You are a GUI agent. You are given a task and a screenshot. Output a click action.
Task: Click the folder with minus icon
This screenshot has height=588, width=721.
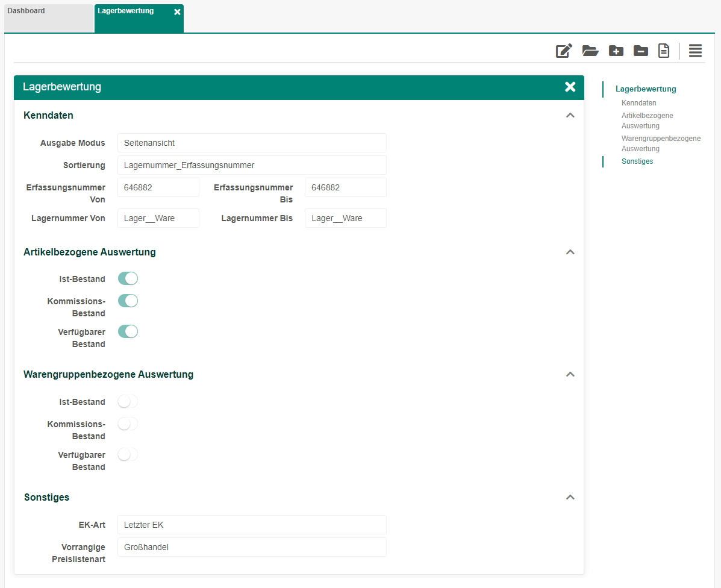641,51
